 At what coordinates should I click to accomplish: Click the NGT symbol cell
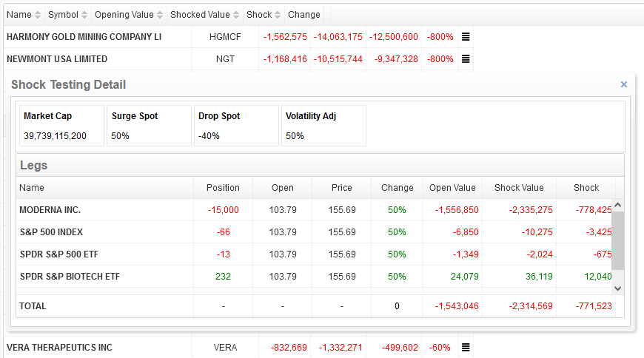click(225, 59)
